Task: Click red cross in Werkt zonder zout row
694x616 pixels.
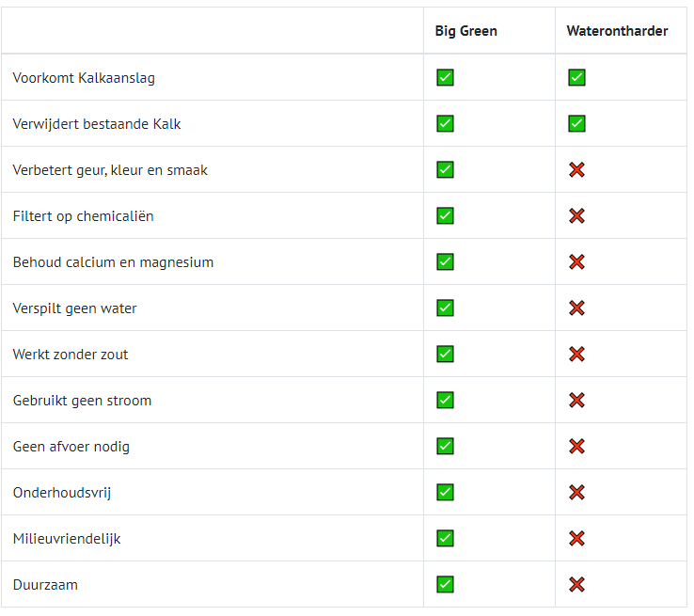Action: [x=576, y=354]
